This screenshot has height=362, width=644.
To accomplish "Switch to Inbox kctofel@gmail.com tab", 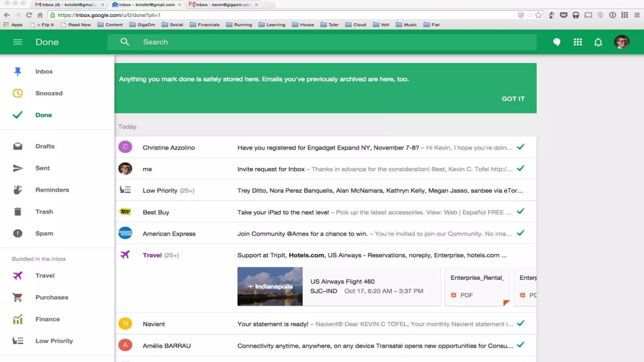I will pyautogui.click(x=147, y=4).
